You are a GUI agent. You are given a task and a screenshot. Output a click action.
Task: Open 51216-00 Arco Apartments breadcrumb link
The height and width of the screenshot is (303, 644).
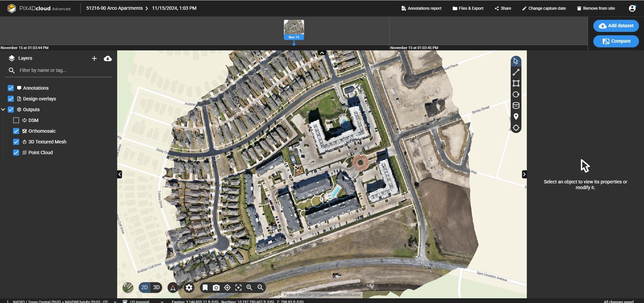click(x=114, y=8)
